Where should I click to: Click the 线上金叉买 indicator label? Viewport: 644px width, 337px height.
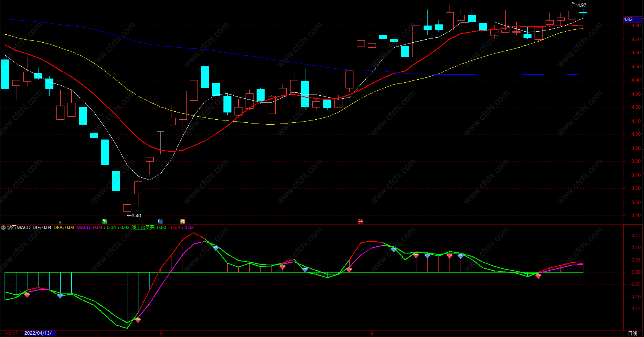[x=143, y=228]
